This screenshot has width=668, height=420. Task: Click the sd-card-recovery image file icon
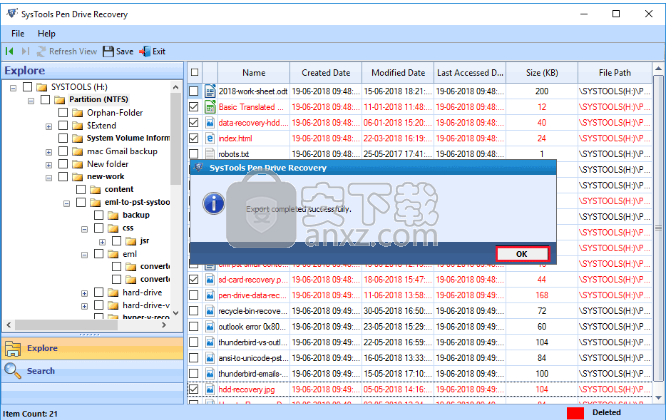tap(210, 279)
